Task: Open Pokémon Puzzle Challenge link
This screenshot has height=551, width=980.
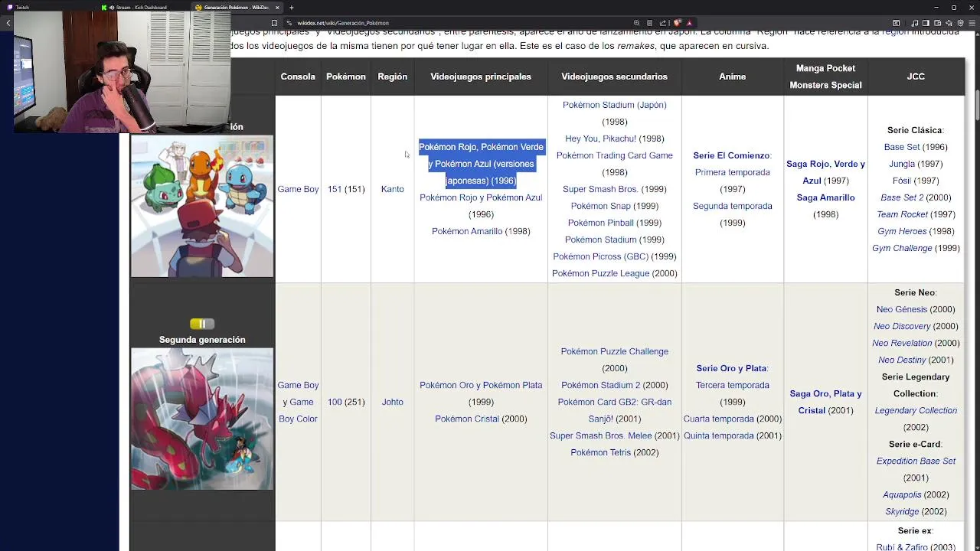Action: click(614, 351)
